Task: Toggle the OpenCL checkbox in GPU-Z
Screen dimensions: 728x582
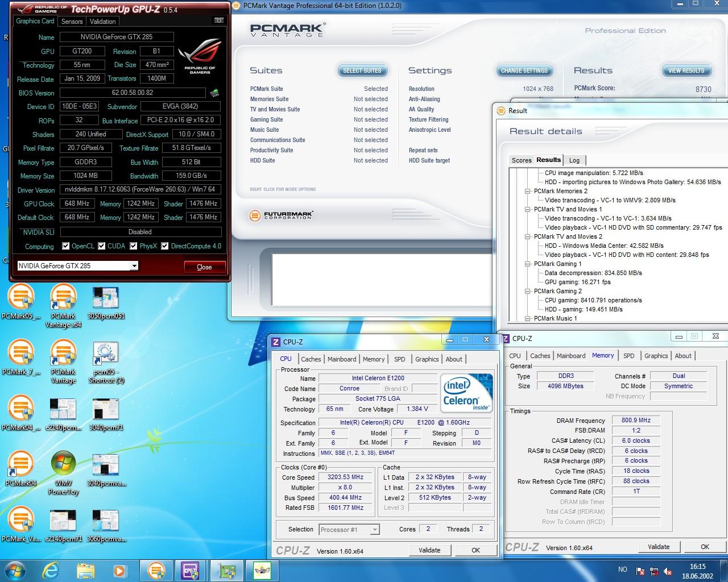Action: pyautogui.click(x=66, y=246)
